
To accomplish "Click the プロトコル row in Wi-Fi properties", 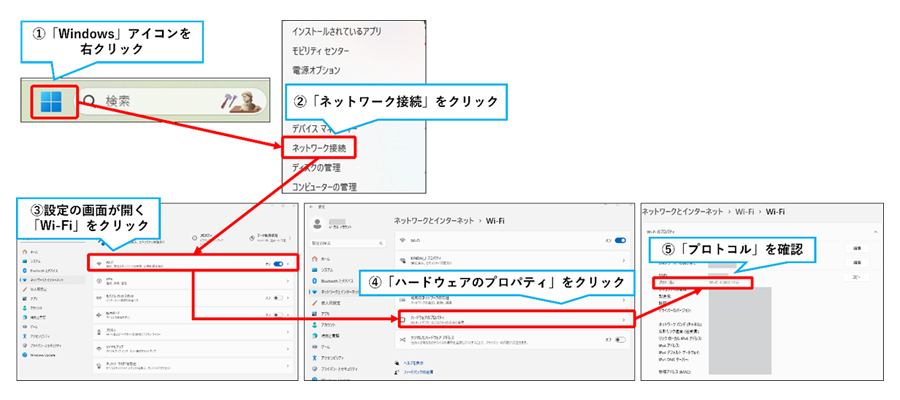I will click(x=703, y=283).
